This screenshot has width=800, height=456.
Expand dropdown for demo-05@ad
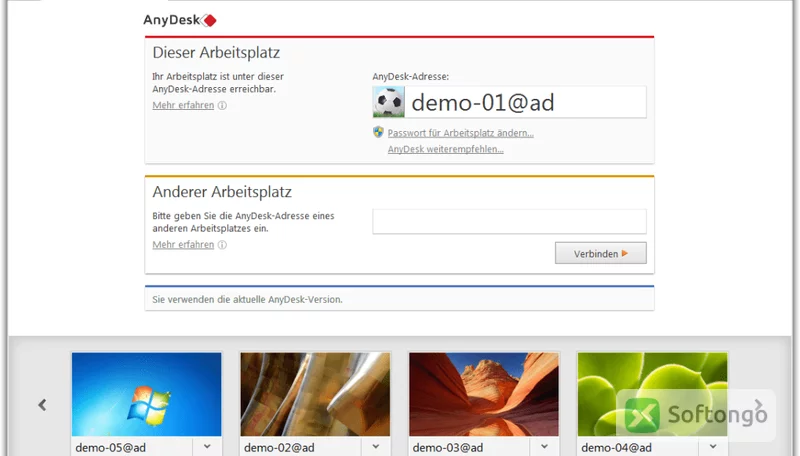(207, 446)
